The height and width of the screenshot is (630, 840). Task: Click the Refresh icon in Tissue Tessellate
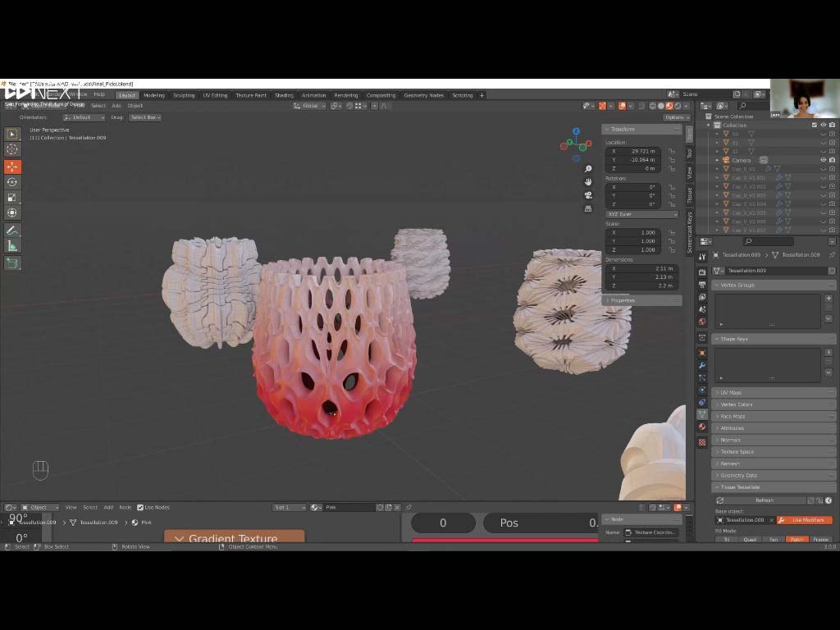click(720, 500)
